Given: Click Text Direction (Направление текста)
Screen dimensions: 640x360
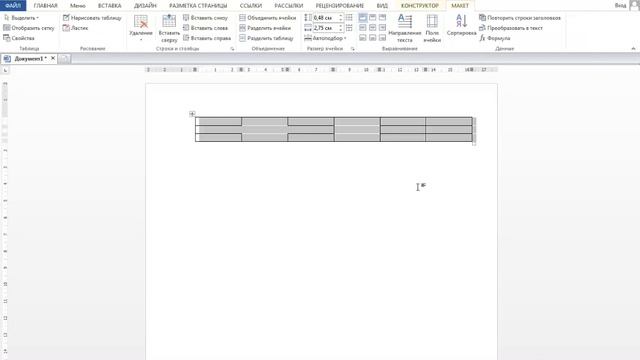Looking at the screenshot, I should click(x=404, y=28).
